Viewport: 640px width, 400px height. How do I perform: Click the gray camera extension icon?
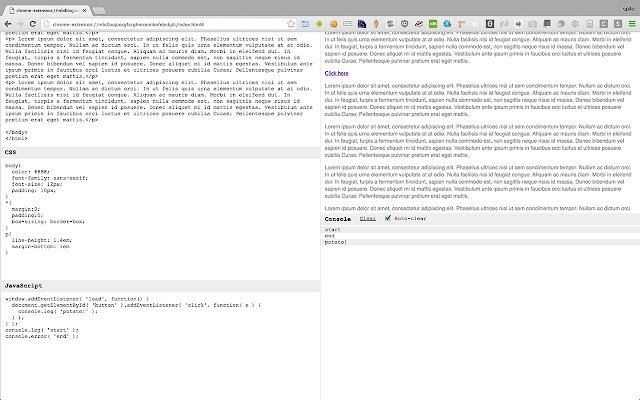click(532, 24)
